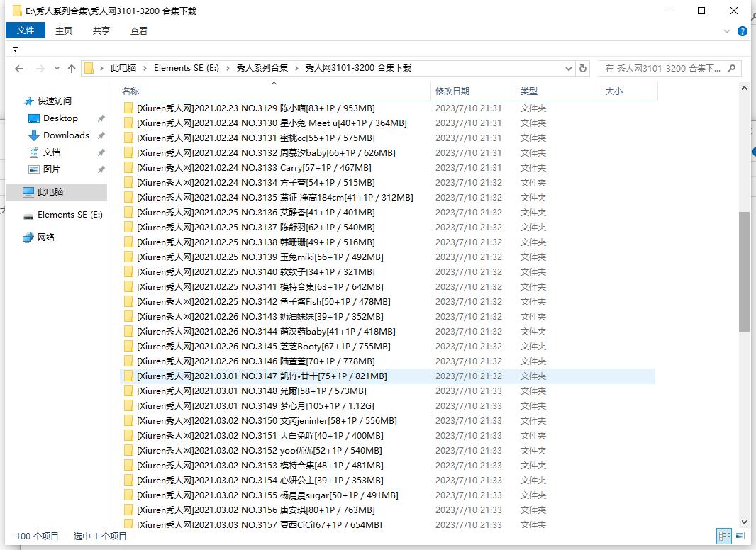Select 此电脑 in the navigation pane
This screenshot has width=756, height=550.
click(x=57, y=192)
